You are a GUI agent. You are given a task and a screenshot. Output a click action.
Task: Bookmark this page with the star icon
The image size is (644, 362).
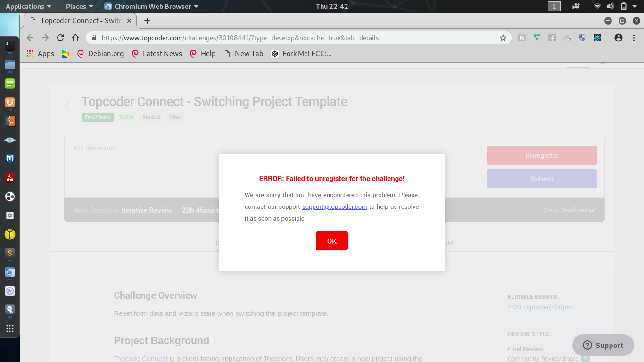click(x=503, y=38)
